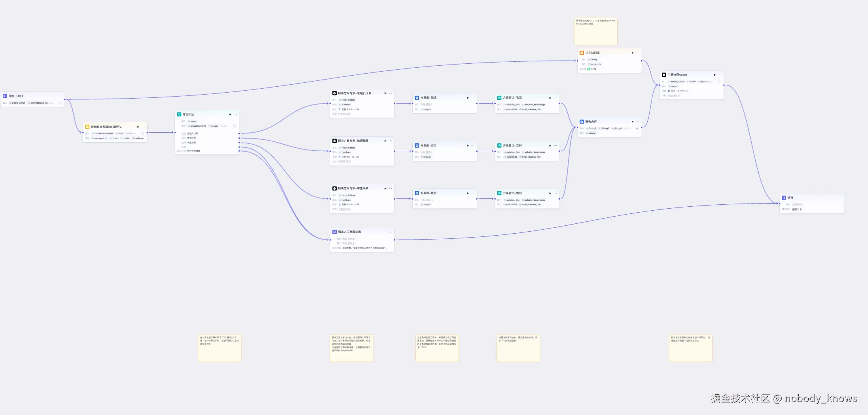Click the 执行异常流程 exception branch label
The width and height of the screenshot is (868, 415).
pyautogui.click(x=193, y=151)
